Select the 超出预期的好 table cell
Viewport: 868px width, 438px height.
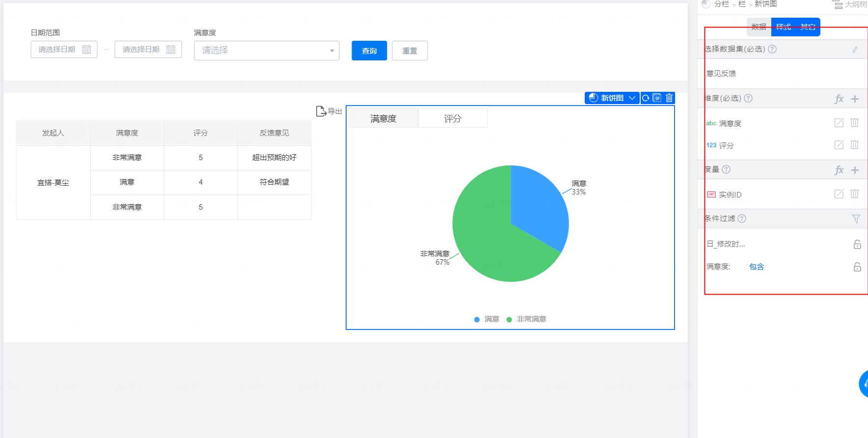[274, 158]
